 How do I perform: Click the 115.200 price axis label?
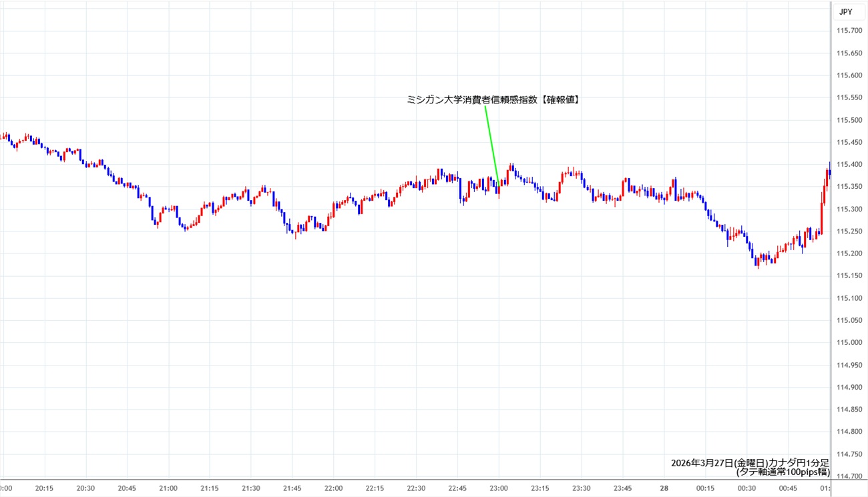pos(848,254)
